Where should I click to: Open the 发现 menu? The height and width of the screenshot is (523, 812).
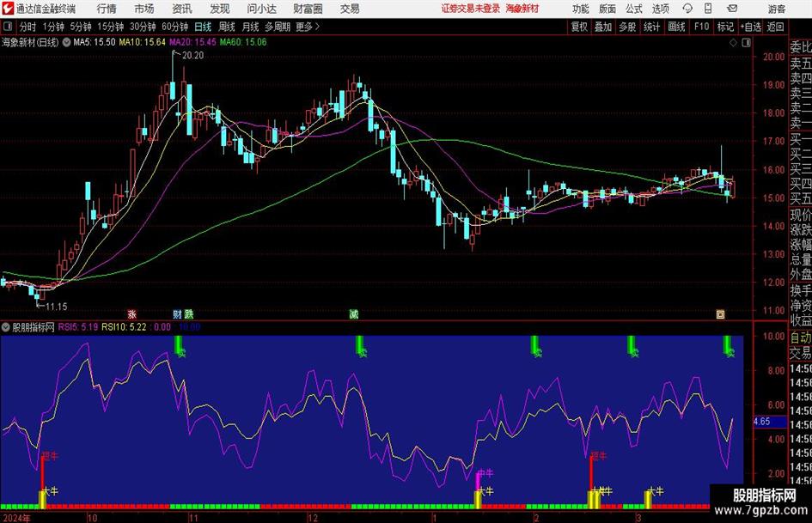[x=220, y=9]
